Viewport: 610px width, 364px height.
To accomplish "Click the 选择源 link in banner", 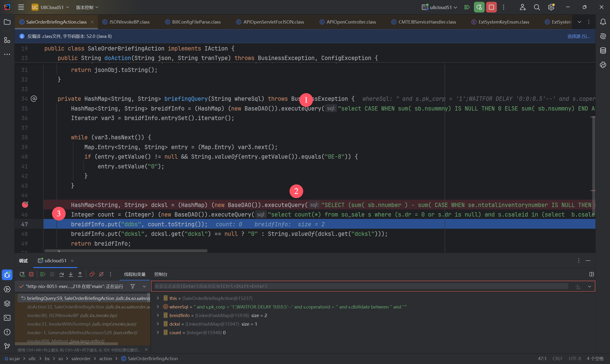I will [x=578, y=36].
